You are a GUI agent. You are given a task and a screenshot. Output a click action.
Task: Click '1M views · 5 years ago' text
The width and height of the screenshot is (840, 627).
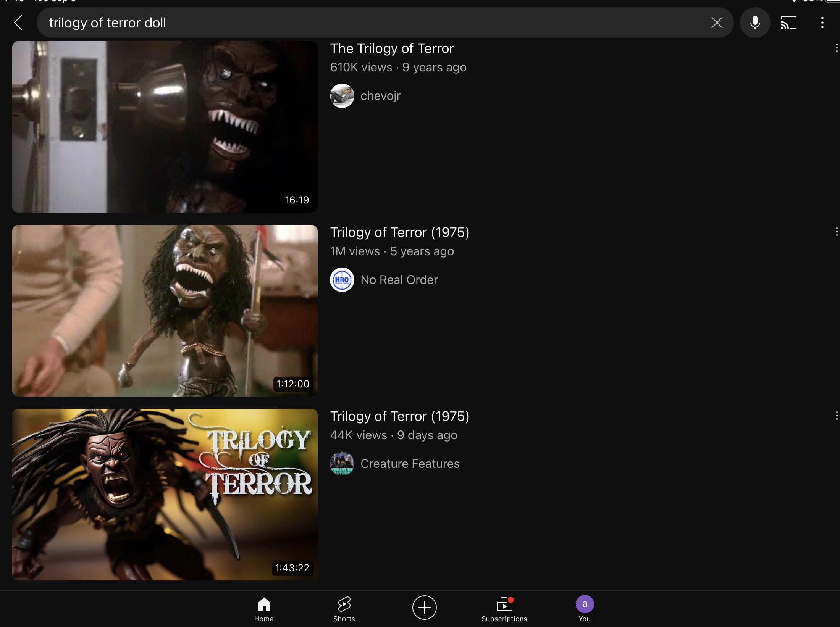pyautogui.click(x=392, y=251)
